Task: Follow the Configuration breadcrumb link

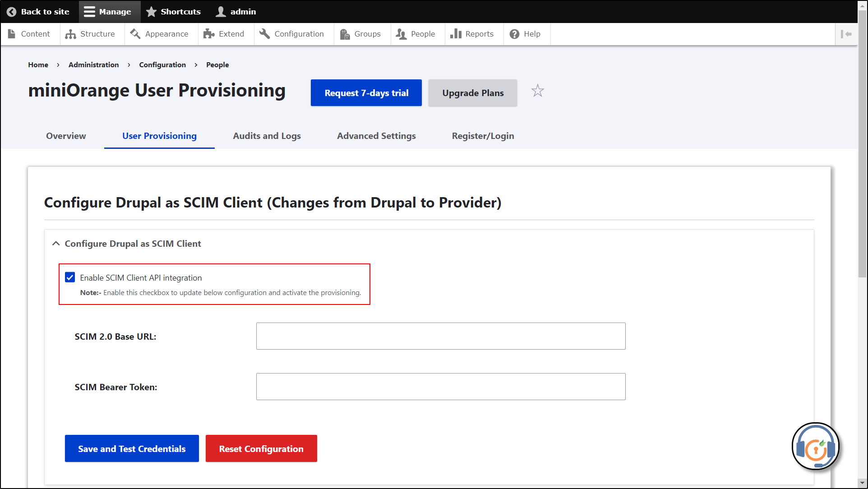Action: [162, 65]
